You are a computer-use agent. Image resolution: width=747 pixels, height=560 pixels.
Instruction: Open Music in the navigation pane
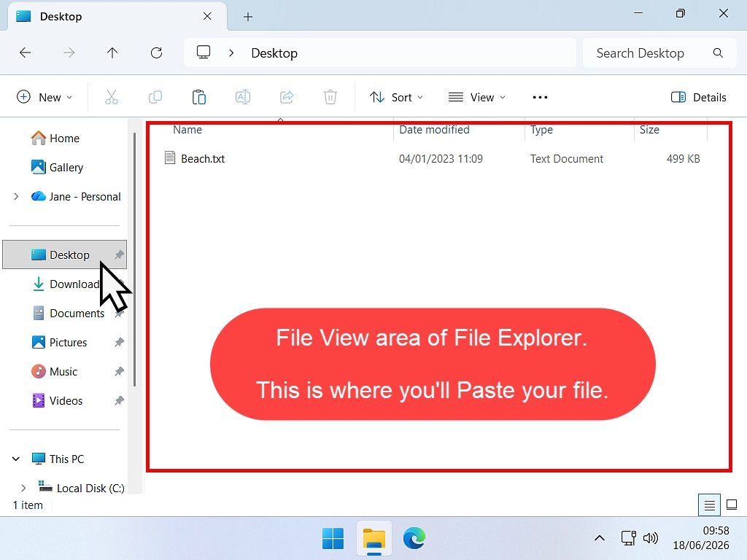pyautogui.click(x=54, y=371)
